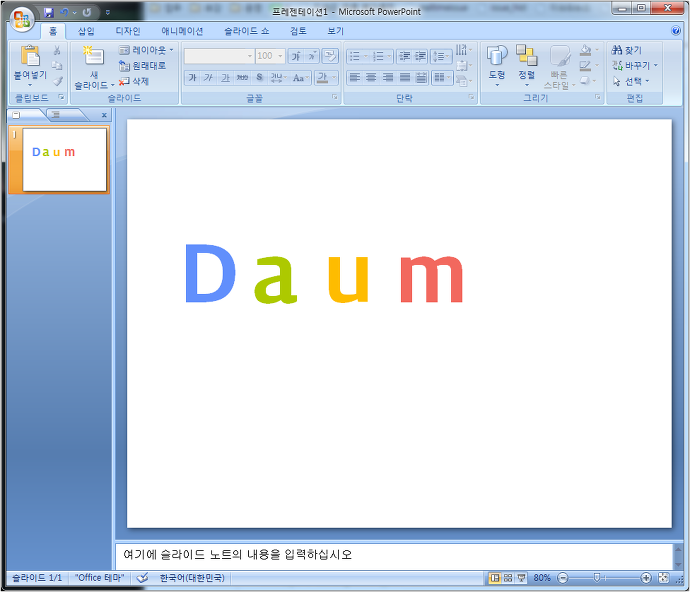This screenshot has width=690, height=592.
Task: Switch to the 삽입 ribbon tab
Action: (x=86, y=31)
